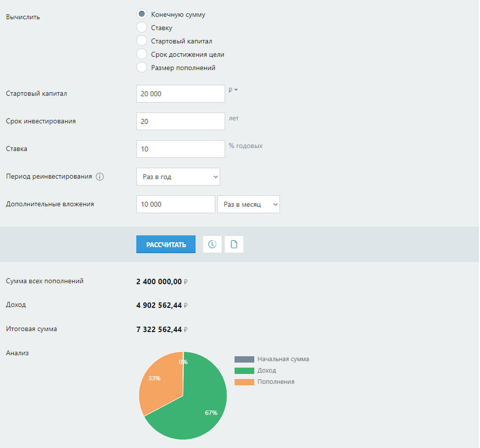Image resolution: width=480 pixels, height=448 pixels.
Task: Click the Итоговая сумма label
Action: (32, 329)
